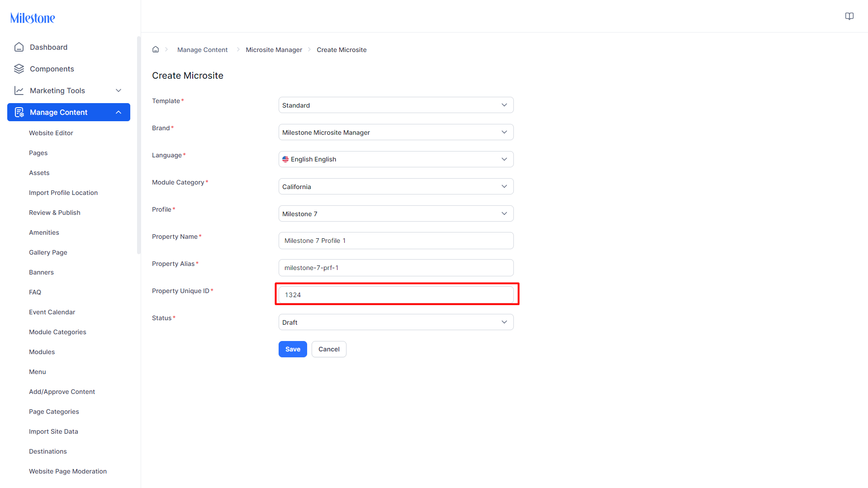Viewport: 868px width, 488px height.
Task: Open the help book icon at top right
Action: [x=849, y=16]
